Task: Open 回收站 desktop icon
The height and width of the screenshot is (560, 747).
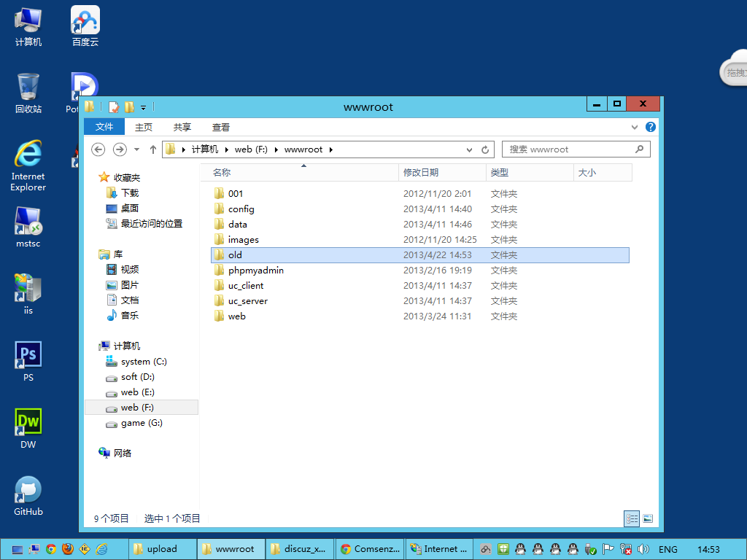Action: click(x=28, y=93)
